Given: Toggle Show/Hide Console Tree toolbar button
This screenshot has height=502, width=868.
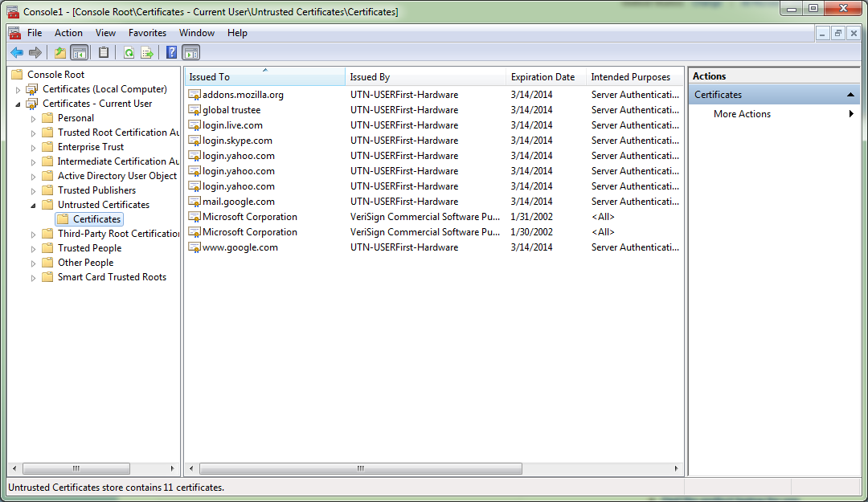Looking at the screenshot, I should coord(80,53).
